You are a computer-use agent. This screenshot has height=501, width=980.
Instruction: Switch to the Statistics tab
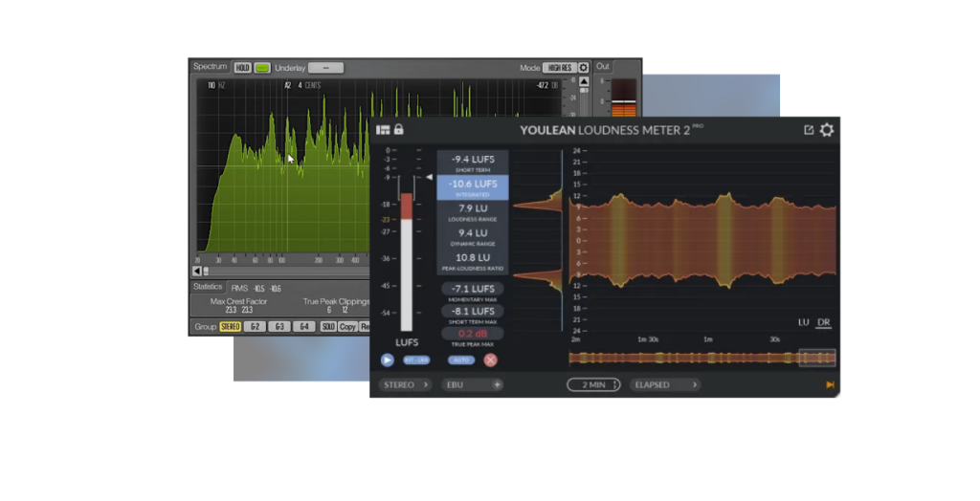pyautogui.click(x=208, y=287)
